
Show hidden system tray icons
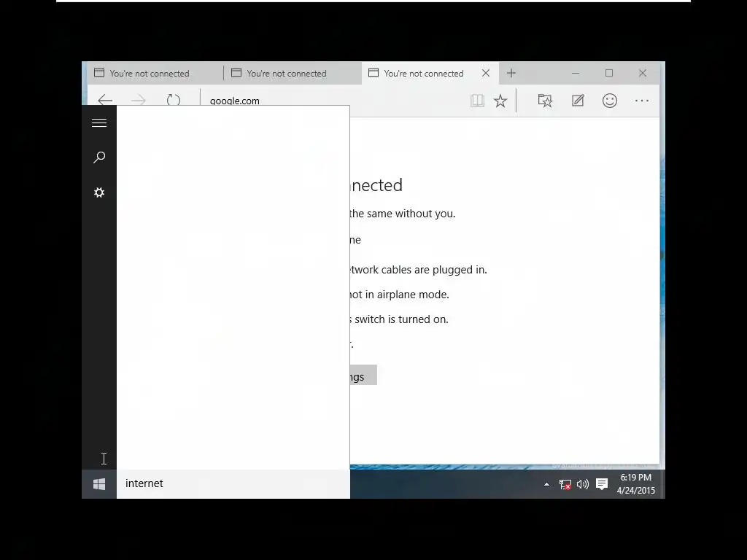pos(547,484)
